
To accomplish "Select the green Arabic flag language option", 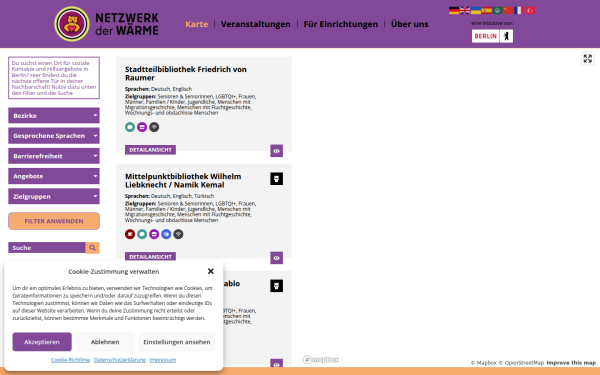I will tap(497, 10).
